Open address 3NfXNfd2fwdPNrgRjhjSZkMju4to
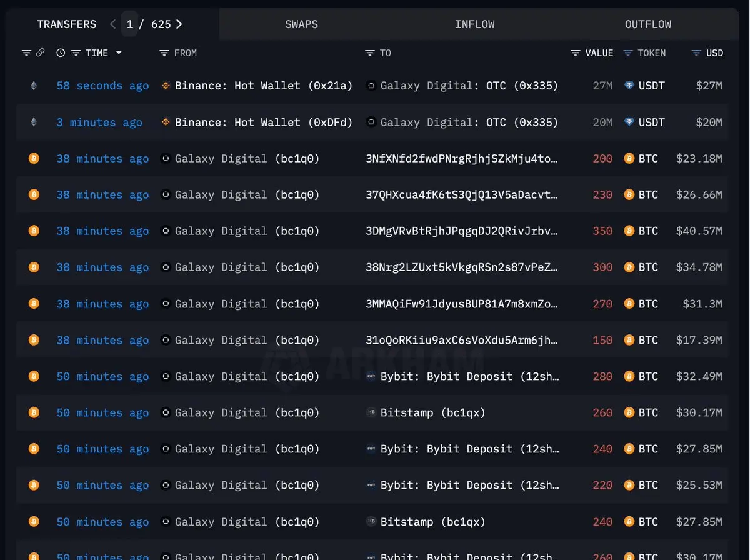 point(461,159)
